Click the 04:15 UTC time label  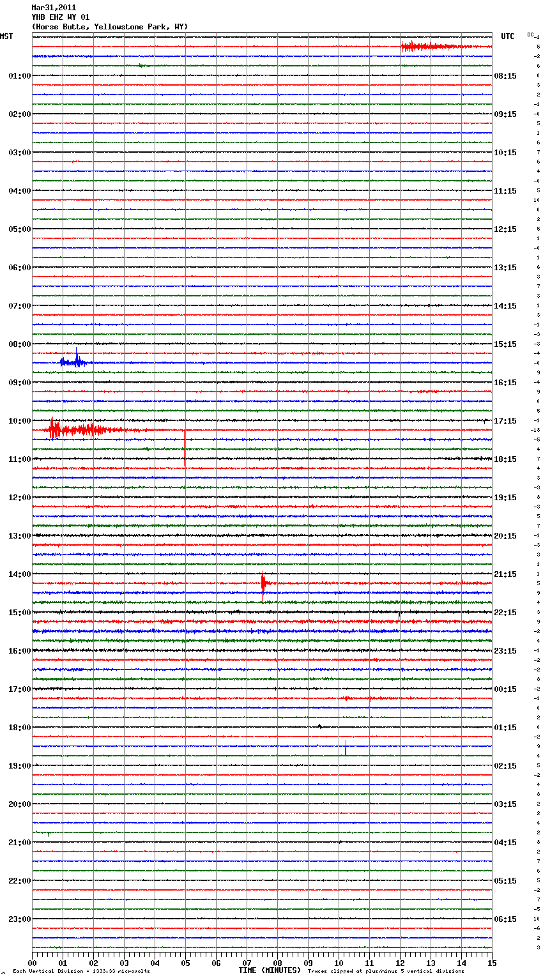pyautogui.click(x=505, y=843)
